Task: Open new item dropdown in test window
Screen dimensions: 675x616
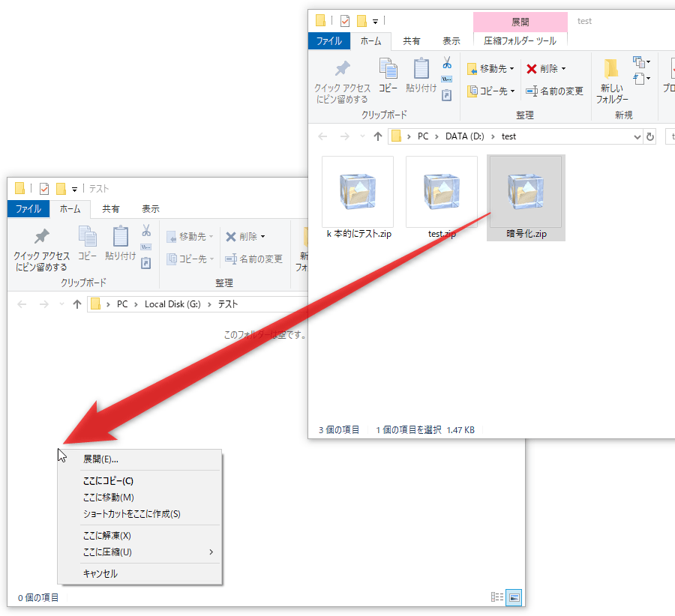Action: pos(641,62)
